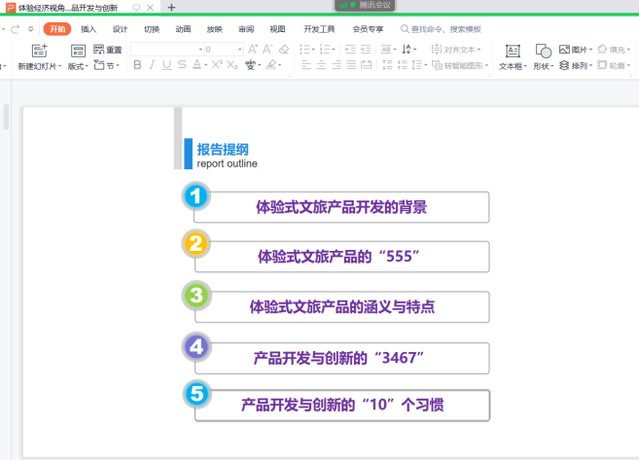Switch to the Insert (插入) tab
639x460 pixels.
[88, 29]
